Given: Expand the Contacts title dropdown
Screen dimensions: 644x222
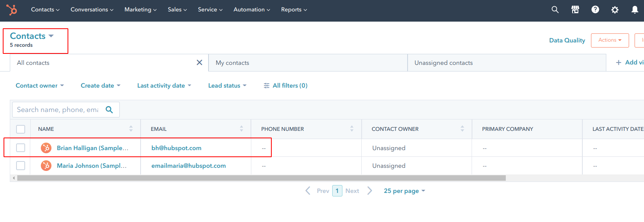Looking at the screenshot, I should pyautogui.click(x=32, y=36).
